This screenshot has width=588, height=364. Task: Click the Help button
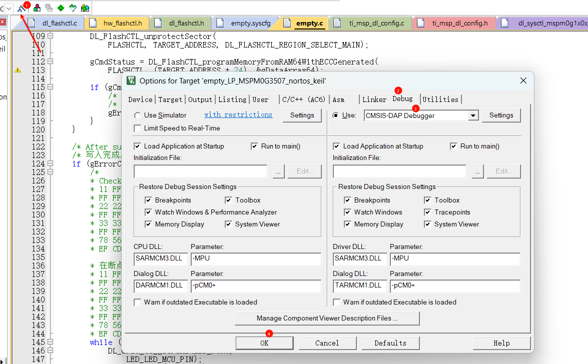(501, 343)
